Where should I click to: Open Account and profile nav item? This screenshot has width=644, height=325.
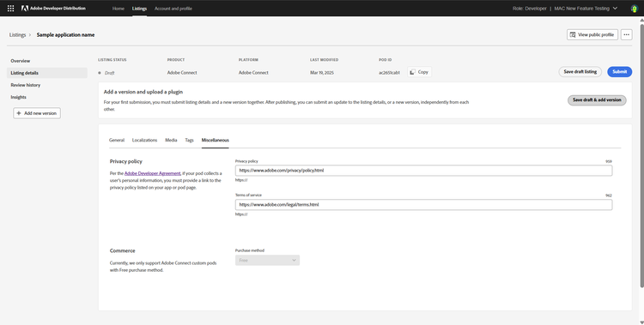(x=173, y=9)
